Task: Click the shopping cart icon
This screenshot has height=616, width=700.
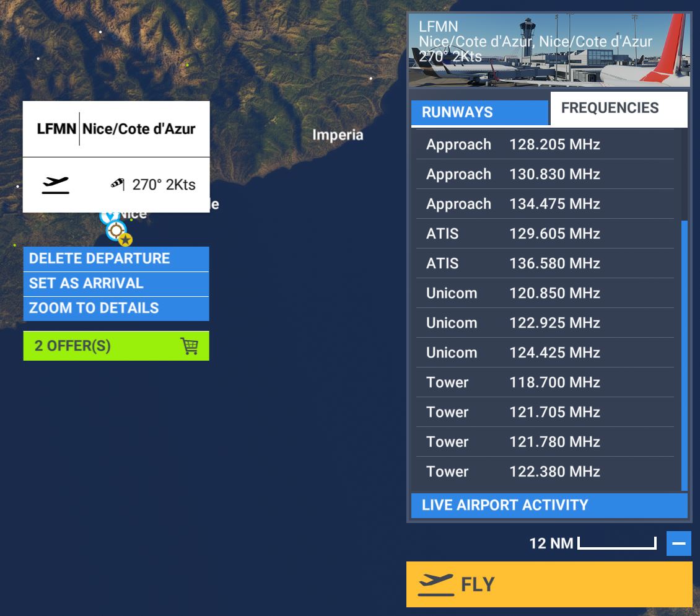Action: pos(190,346)
